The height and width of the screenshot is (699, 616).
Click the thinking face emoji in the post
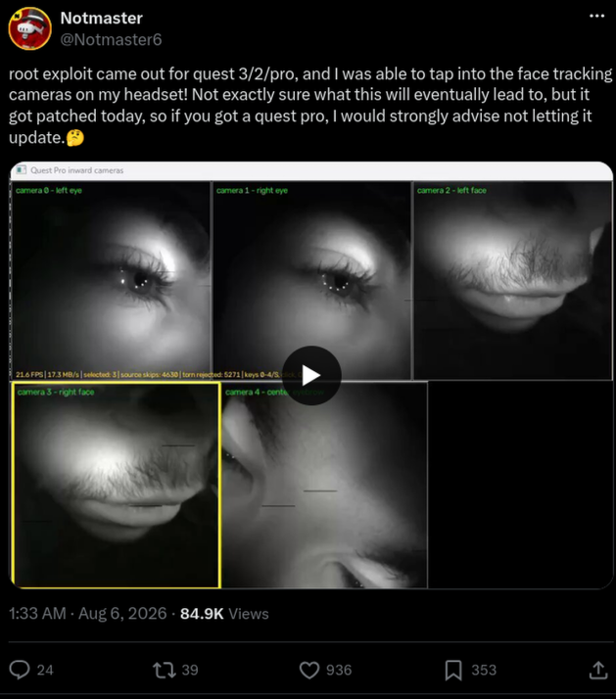point(75,137)
